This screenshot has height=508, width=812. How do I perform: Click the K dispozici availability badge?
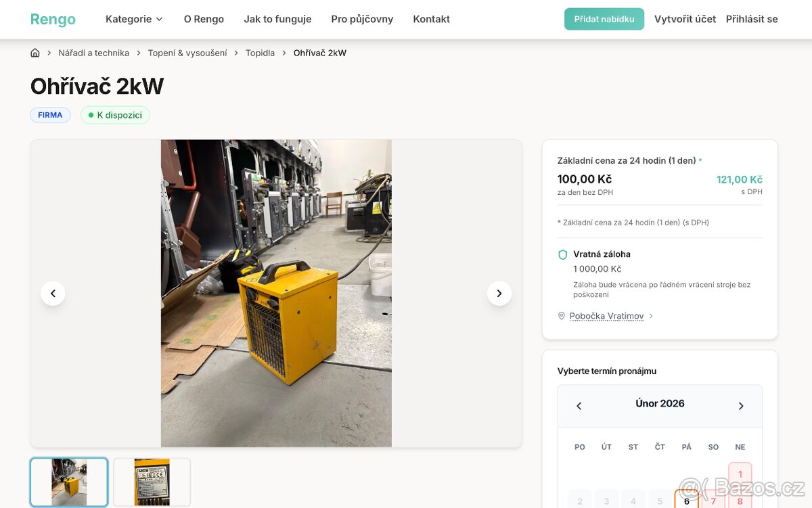(115, 115)
